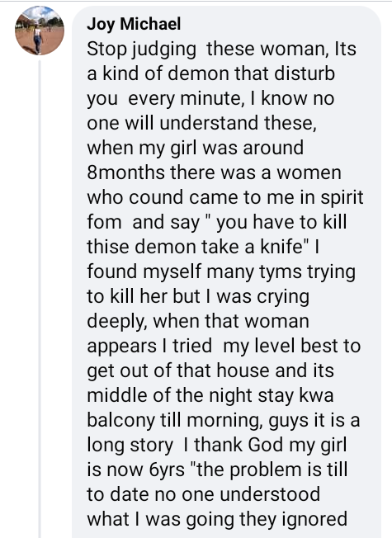Click the line 'balcony till morning, guys it is a'
This screenshot has width=392, height=538.
224,420
